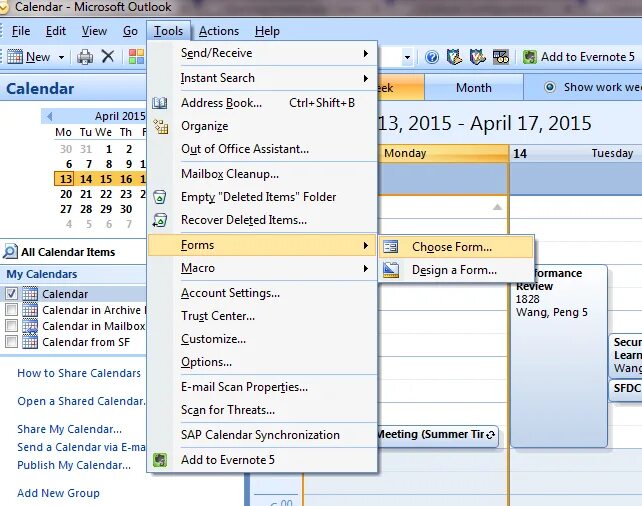This screenshot has height=506, width=642.
Task: Select April 22 in the date navigator
Action: pos(106,194)
